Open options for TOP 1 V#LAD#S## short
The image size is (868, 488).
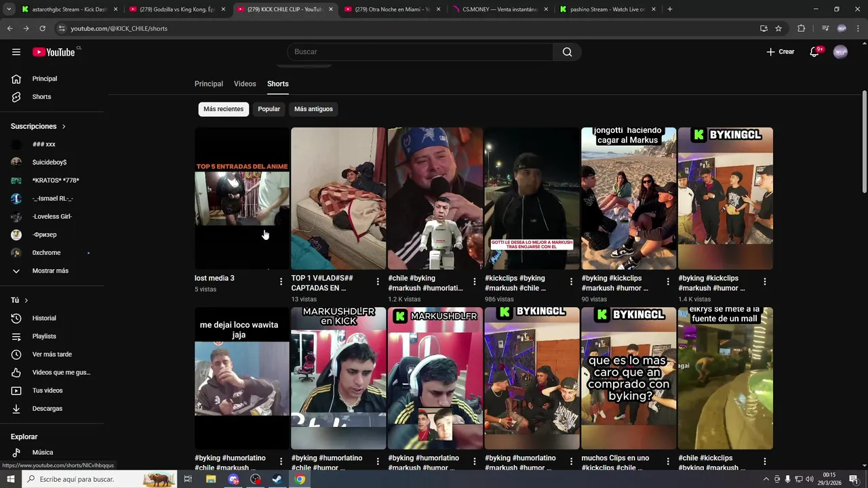click(x=378, y=281)
